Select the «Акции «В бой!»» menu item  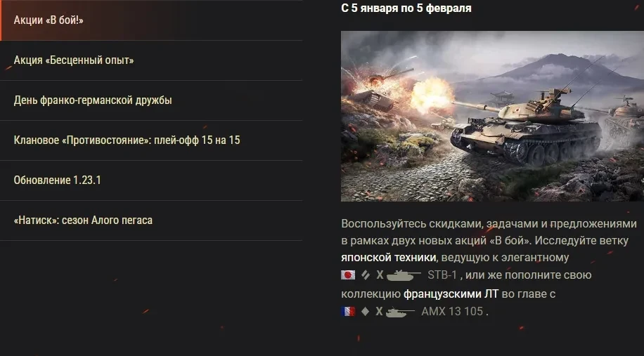pyautogui.click(x=151, y=20)
